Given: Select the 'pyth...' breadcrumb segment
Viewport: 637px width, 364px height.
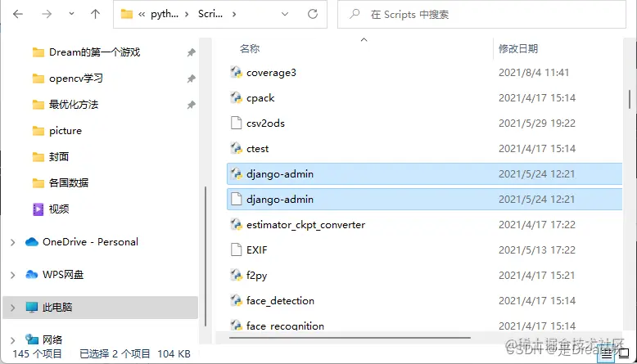Looking at the screenshot, I should tap(165, 14).
